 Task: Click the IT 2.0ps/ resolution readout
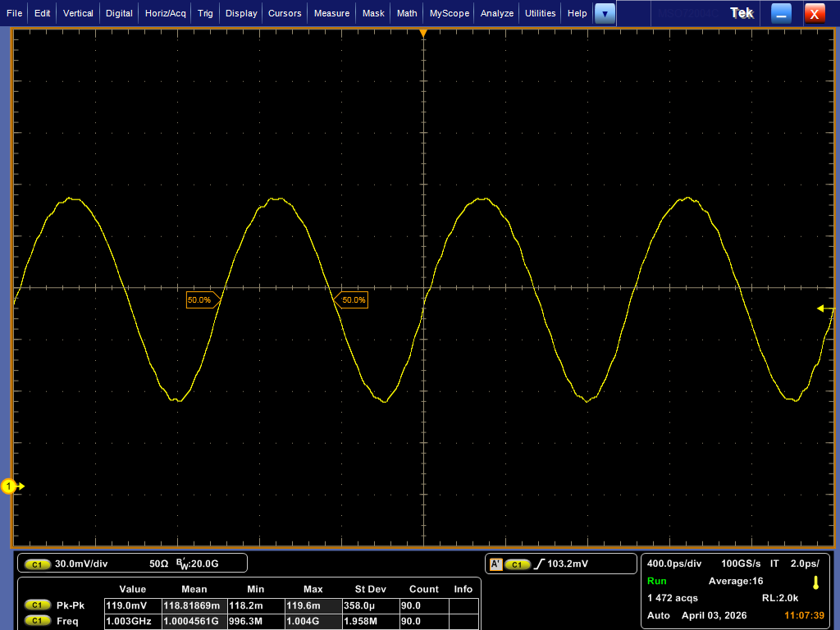click(795, 564)
